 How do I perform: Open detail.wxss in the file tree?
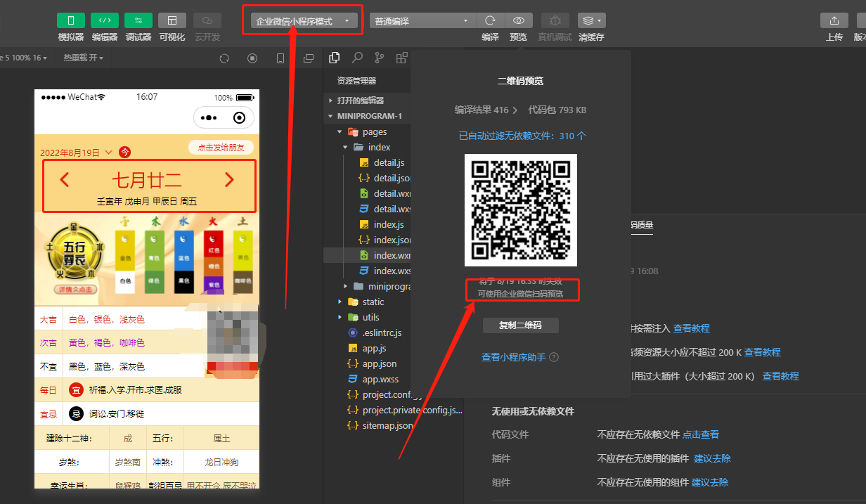pos(368,209)
